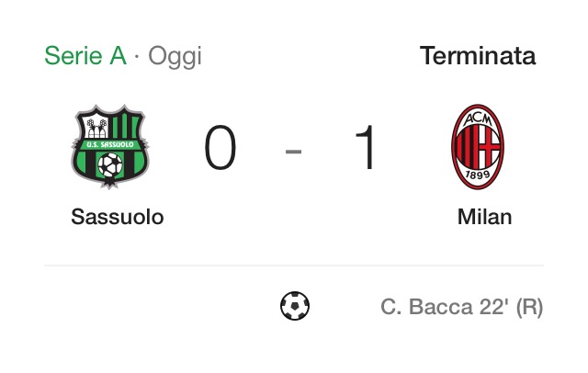The image size is (588, 373).
Task: Click the red cross on Milan crest
Action: [x=489, y=147]
